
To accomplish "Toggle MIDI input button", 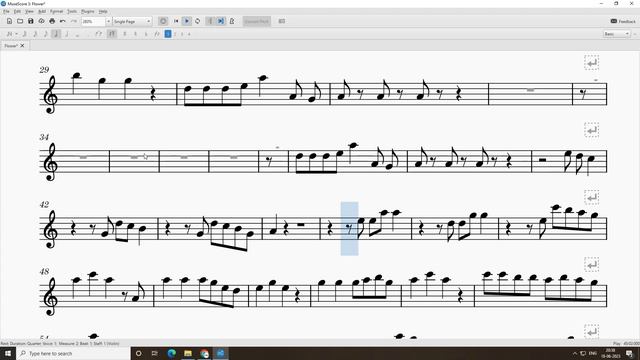I will click(x=163, y=21).
